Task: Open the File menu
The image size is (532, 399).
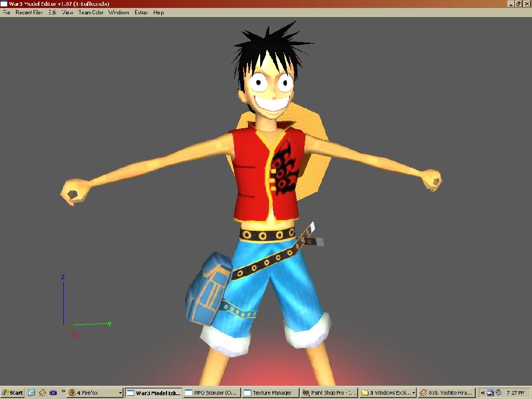Action: pos(6,13)
